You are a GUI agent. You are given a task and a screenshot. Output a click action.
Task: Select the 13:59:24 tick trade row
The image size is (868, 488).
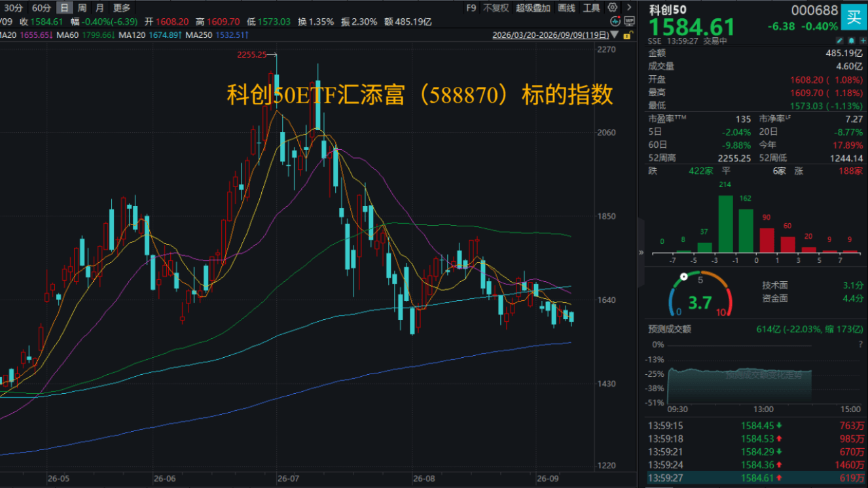pyautogui.click(x=756, y=465)
